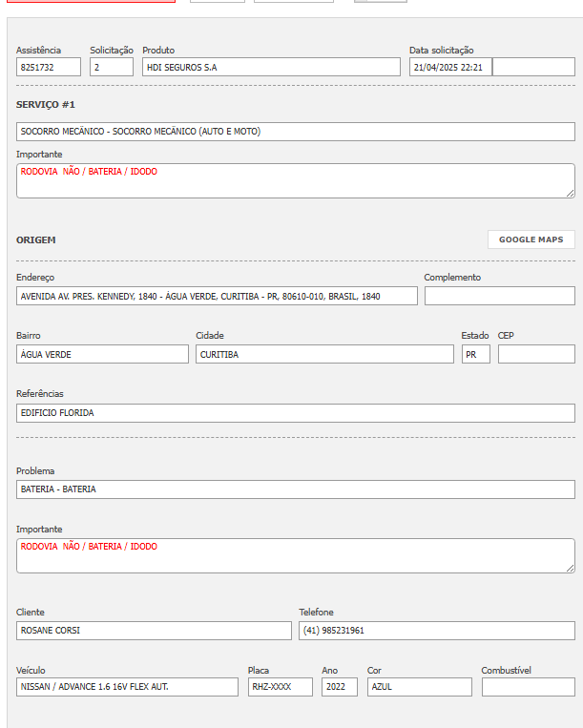Screen dimensions: 583x728
Task: Focus the empty Complemento field
Action: coord(499,297)
